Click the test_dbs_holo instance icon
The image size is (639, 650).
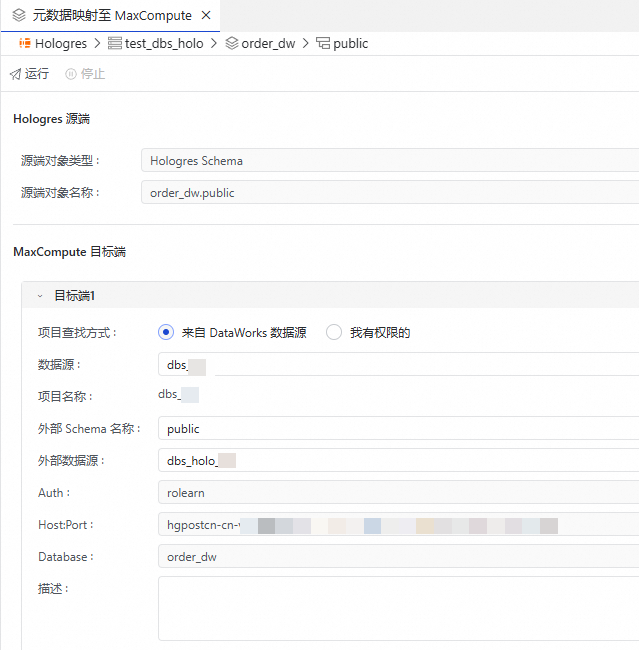[115, 43]
